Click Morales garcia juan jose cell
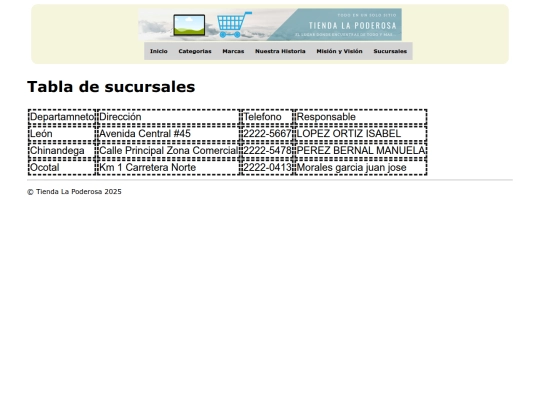Image resolution: width=540 pixels, height=405 pixels. (x=361, y=167)
